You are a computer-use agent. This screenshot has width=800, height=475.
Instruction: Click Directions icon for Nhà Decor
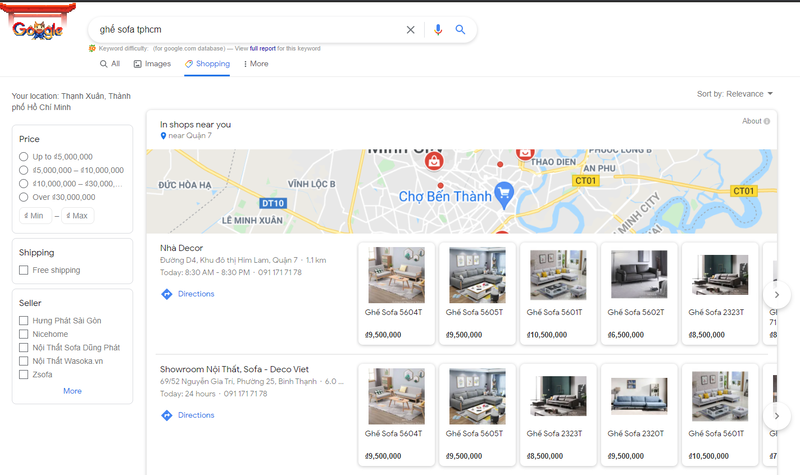(166, 294)
